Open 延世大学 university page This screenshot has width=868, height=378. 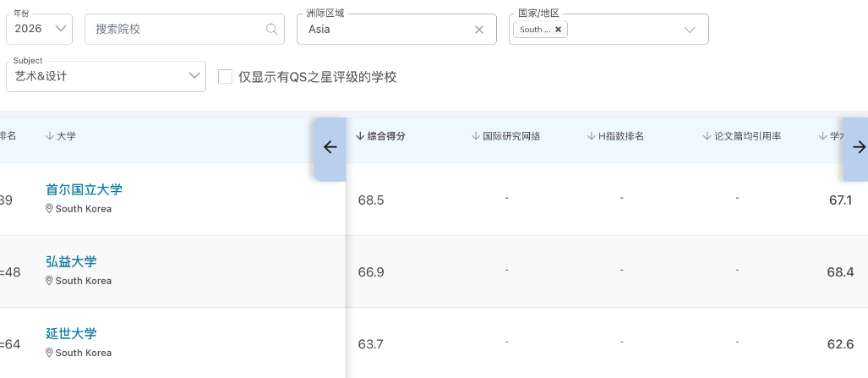[71, 333]
